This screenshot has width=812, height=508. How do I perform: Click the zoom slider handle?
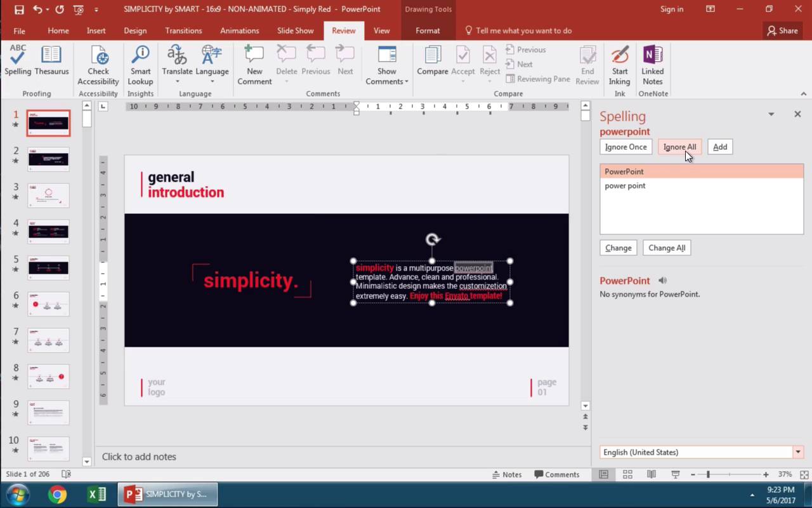[708, 474]
